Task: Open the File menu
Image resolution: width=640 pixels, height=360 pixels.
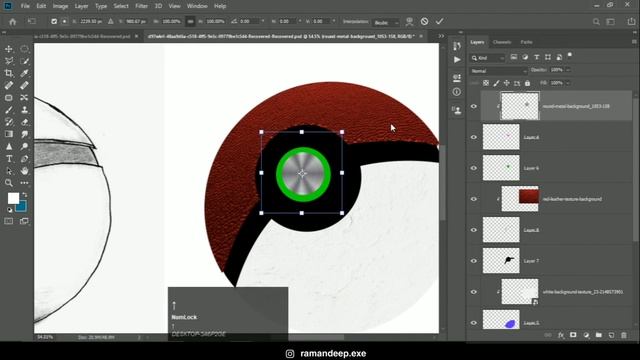Action: click(25, 6)
